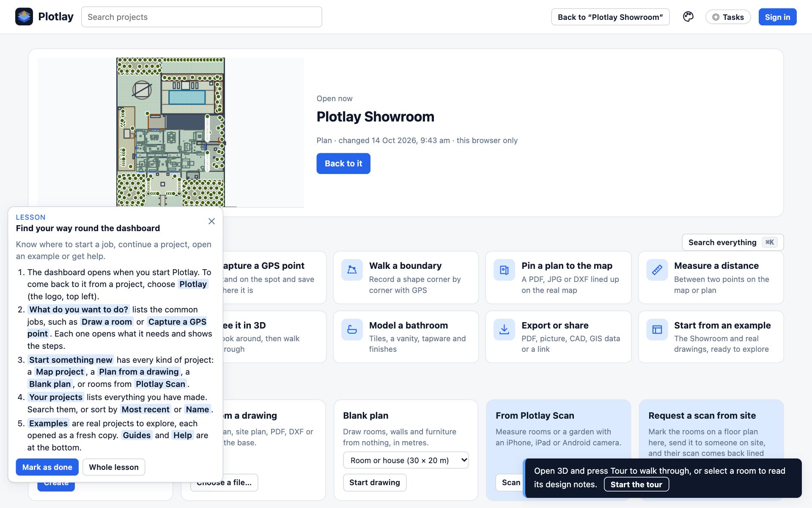Open the Tasks button
Viewport: 812px width, 508px height.
coord(728,17)
